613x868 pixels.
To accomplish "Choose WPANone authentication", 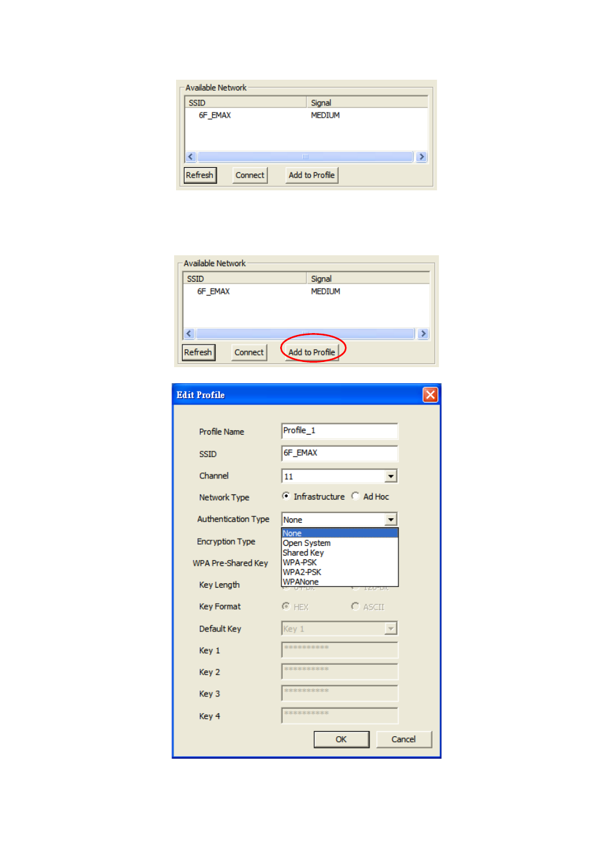I will tap(340, 582).
